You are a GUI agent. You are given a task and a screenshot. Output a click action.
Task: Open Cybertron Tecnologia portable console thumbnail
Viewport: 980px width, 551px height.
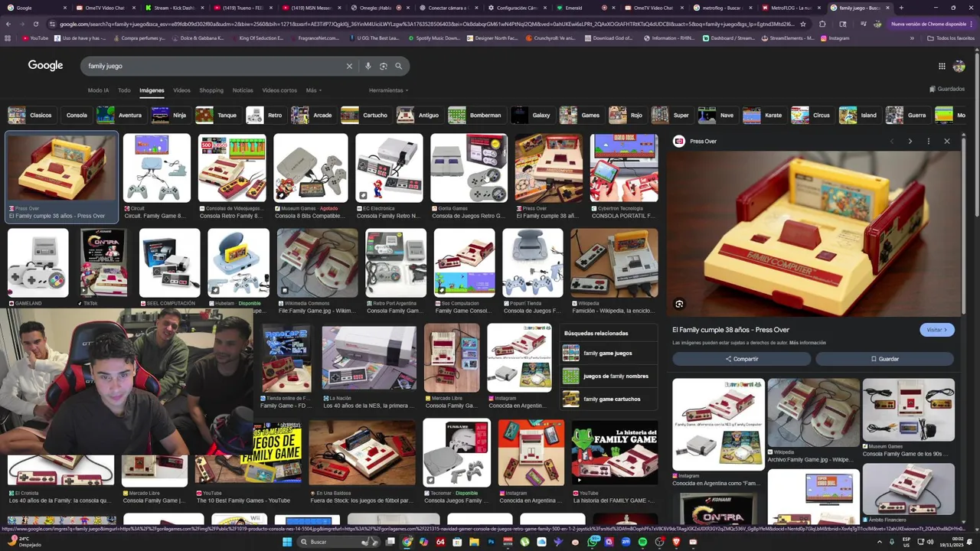pyautogui.click(x=624, y=168)
